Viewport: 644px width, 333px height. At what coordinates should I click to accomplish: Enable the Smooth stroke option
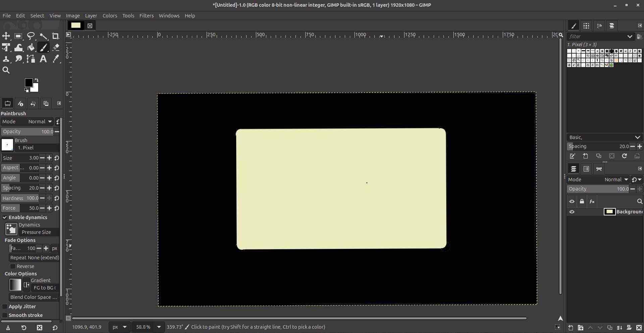5,316
